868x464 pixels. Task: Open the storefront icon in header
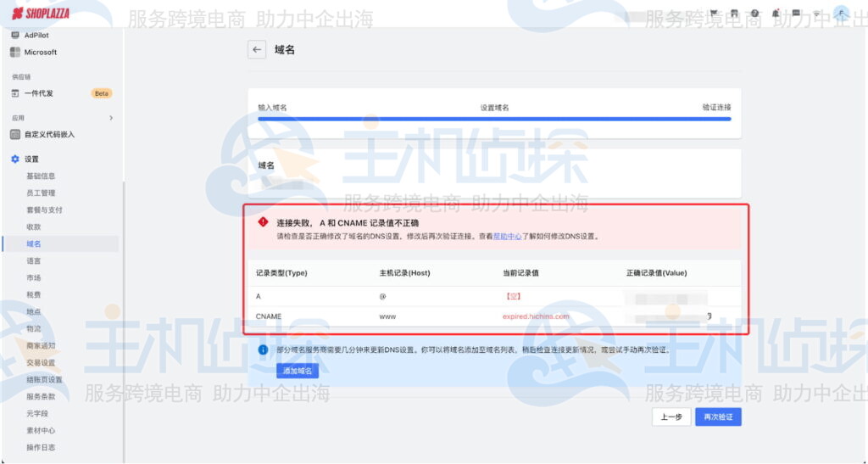point(734,14)
